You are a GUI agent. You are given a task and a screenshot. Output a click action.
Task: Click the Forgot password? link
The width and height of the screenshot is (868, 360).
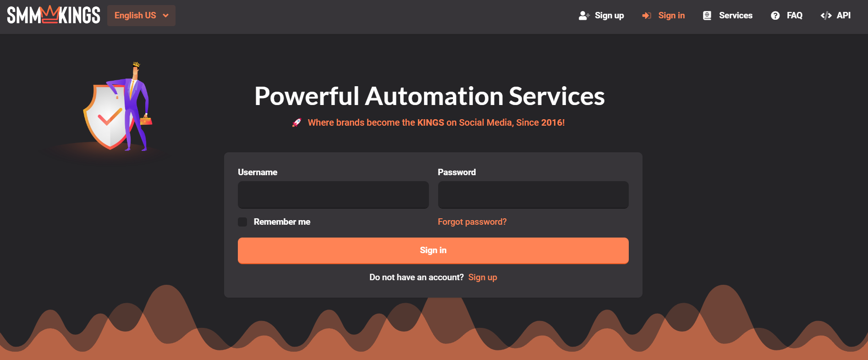pos(472,222)
